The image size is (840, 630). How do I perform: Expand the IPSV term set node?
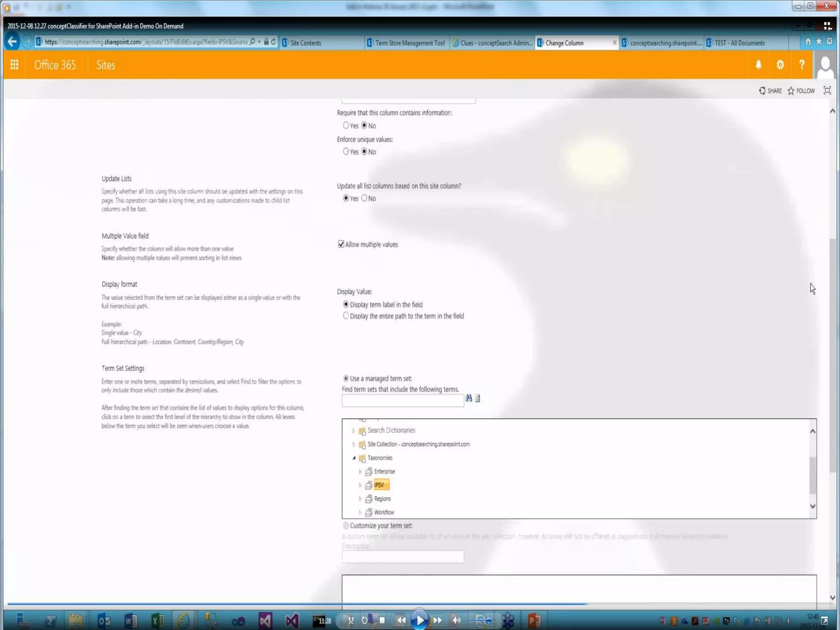pos(360,485)
